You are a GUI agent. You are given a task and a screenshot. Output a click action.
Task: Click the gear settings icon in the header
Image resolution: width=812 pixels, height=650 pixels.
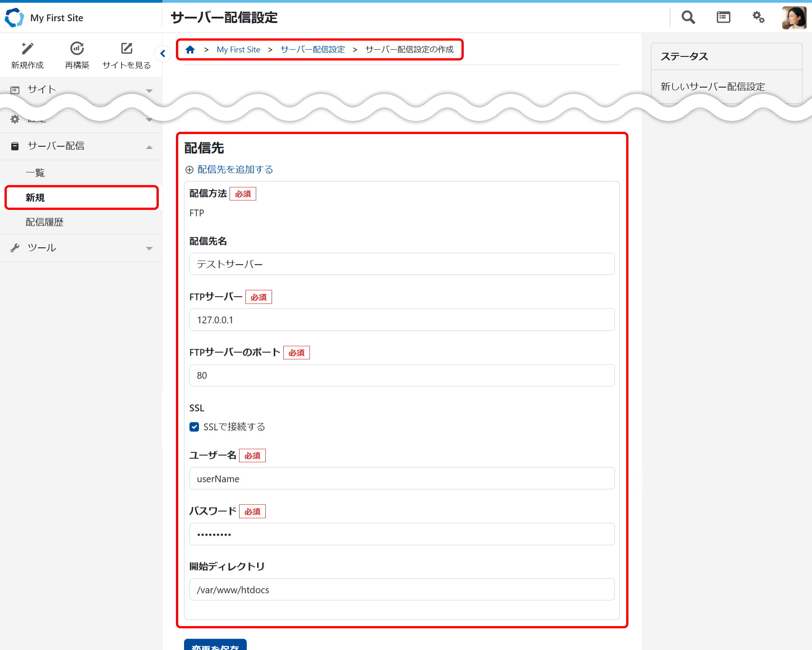[758, 17]
